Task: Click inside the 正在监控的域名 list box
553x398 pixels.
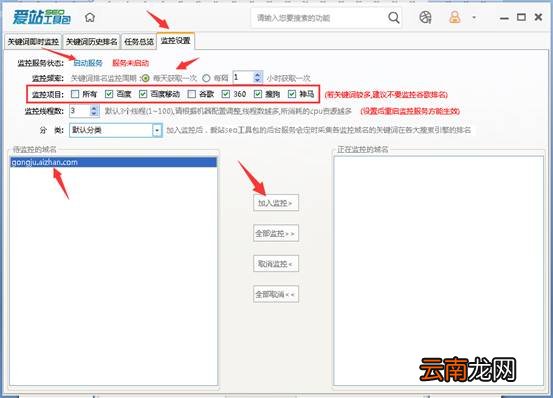Action: tap(438, 271)
